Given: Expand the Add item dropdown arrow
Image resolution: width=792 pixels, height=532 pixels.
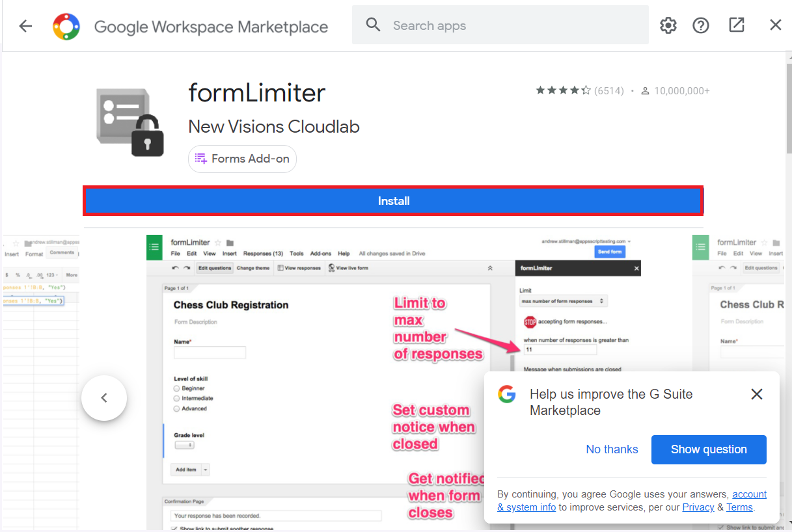Looking at the screenshot, I should (x=205, y=469).
